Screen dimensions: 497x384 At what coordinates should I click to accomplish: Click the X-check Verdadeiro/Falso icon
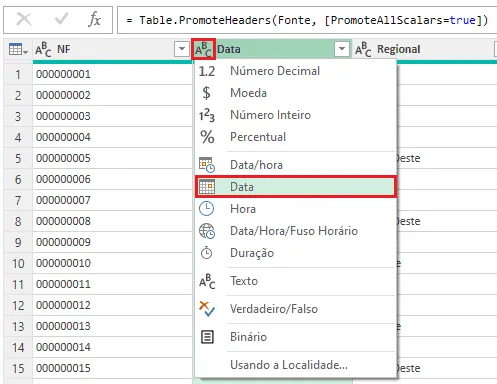(207, 309)
